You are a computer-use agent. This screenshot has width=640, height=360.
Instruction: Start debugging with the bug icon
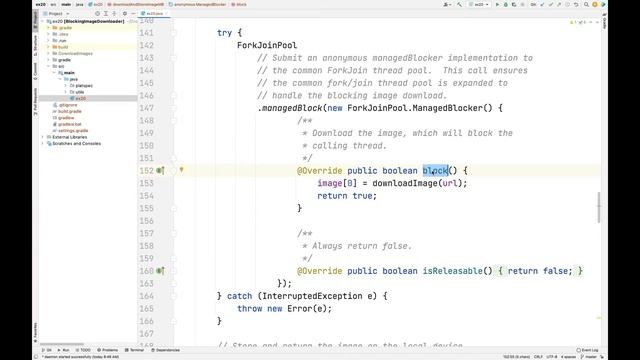506,4
